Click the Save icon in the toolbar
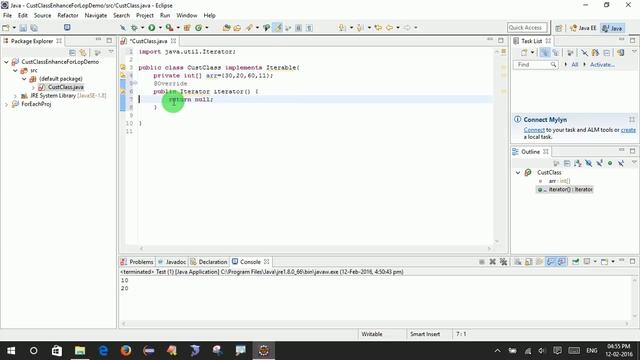This screenshot has width=640, height=360. pyautogui.click(x=23, y=28)
